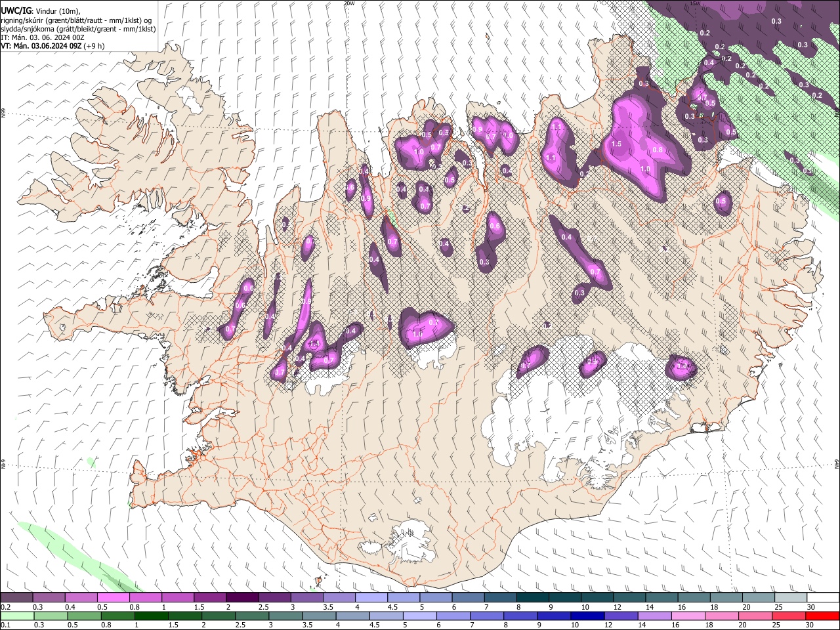Screen dimensions: 840x630
Task: Click the darkest purple snow swatch between 2 and 2.5
Action: [x=242, y=597]
